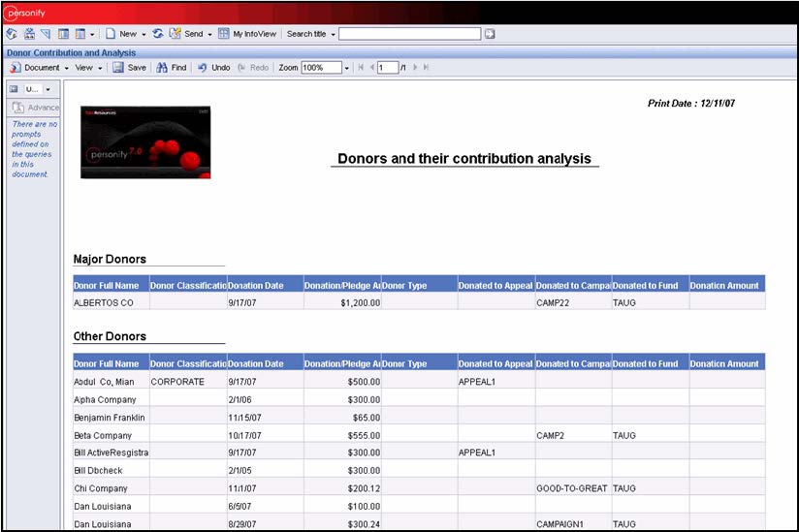Viewport: 799px width, 532px height.
Task: Click the Advanced button in left panel
Action: 36,108
